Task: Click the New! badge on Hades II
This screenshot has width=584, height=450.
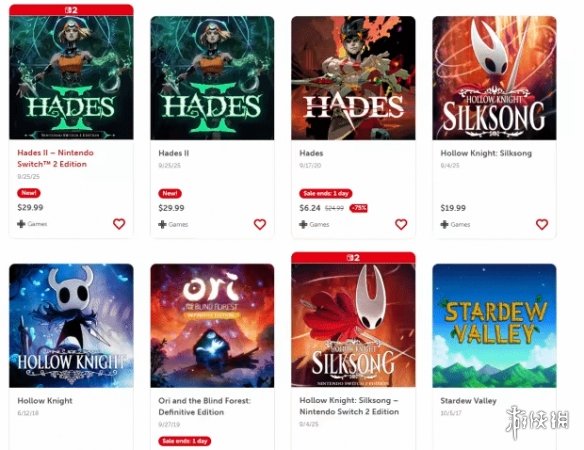Action: [170, 193]
